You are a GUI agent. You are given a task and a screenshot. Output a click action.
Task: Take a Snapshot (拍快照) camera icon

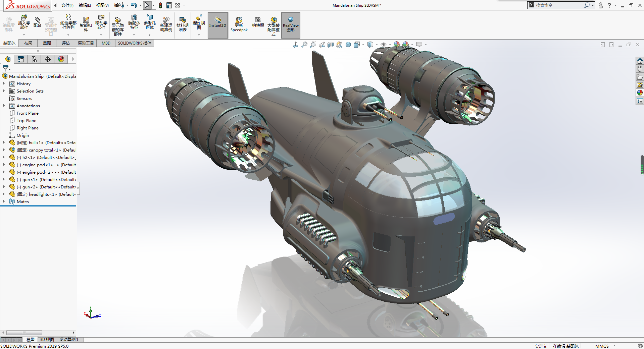pyautogui.click(x=258, y=22)
